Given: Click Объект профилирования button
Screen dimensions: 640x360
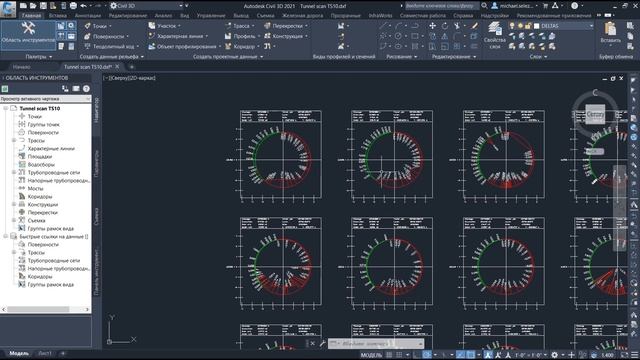Looking at the screenshot, I should coord(184,47).
